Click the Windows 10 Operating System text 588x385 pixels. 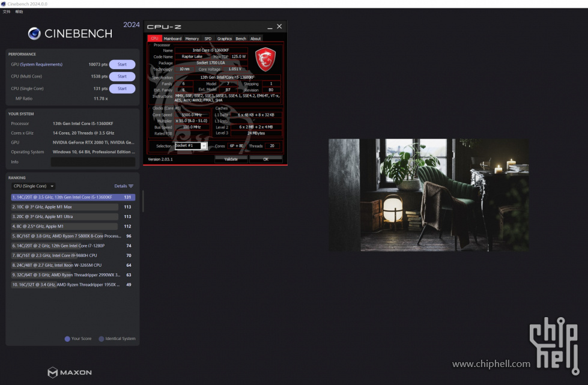click(93, 152)
